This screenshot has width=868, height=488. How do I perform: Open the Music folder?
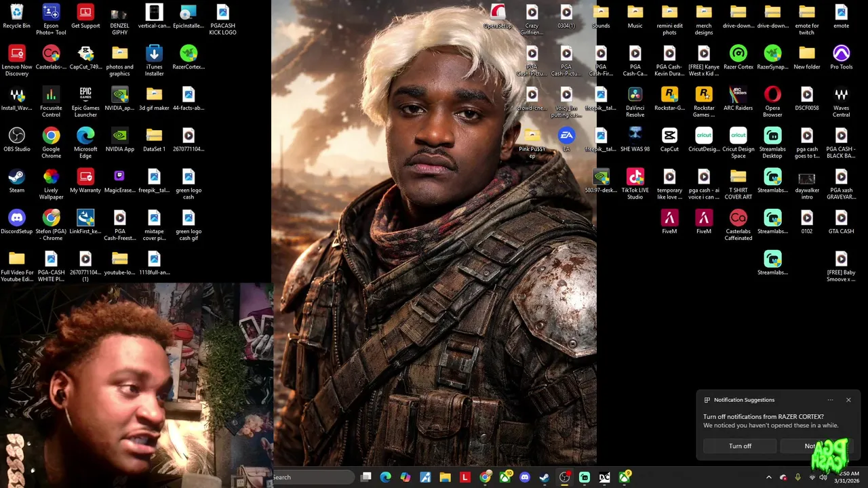coord(635,17)
